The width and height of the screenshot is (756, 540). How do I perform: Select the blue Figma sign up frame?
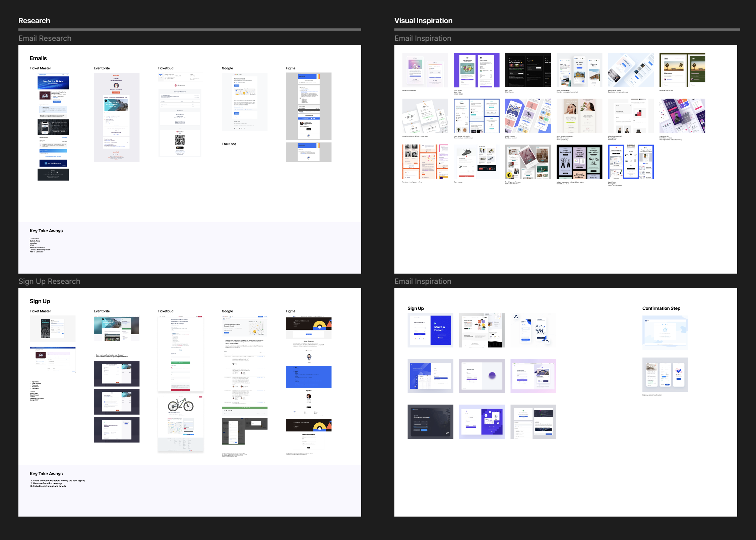pyautogui.click(x=308, y=377)
